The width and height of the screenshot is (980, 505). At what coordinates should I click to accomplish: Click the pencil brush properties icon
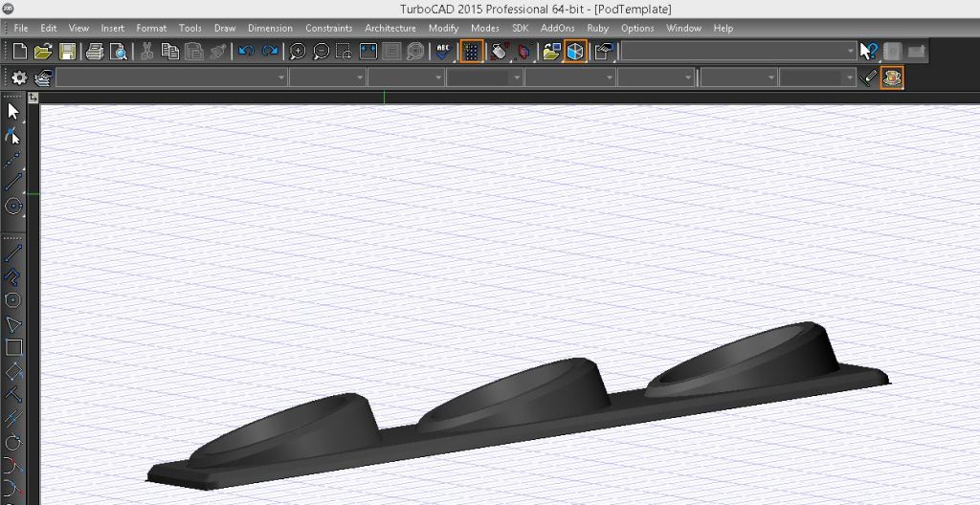(x=868, y=78)
